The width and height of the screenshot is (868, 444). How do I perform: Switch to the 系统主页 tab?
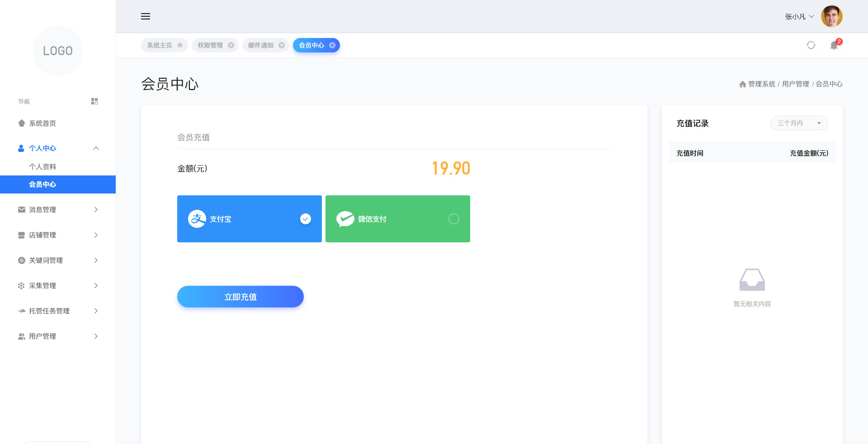click(165, 45)
